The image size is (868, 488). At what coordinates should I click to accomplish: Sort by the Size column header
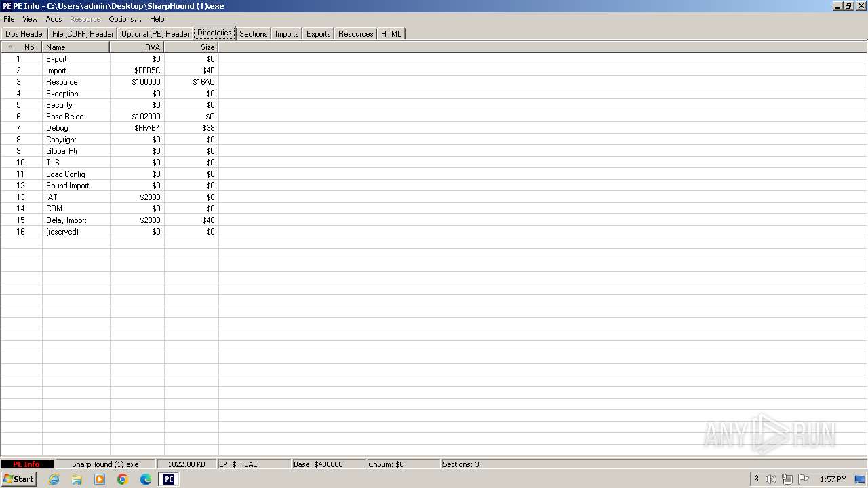(x=191, y=47)
